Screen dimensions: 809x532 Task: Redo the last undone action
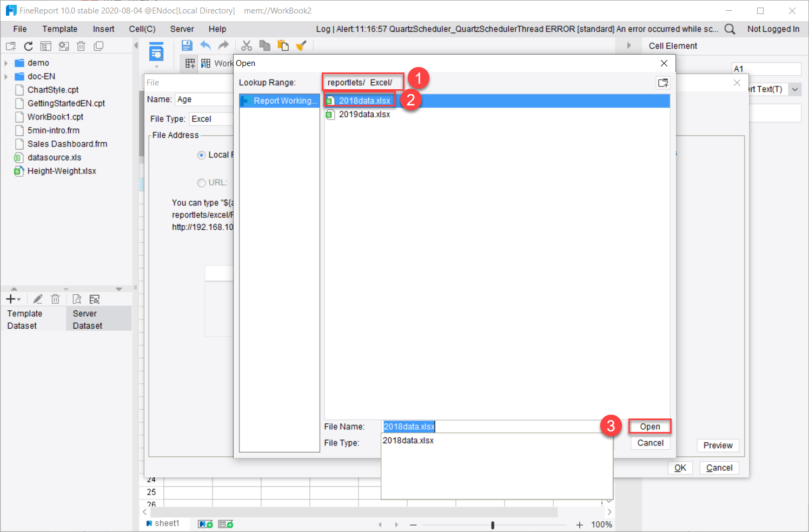(x=223, y=45)
